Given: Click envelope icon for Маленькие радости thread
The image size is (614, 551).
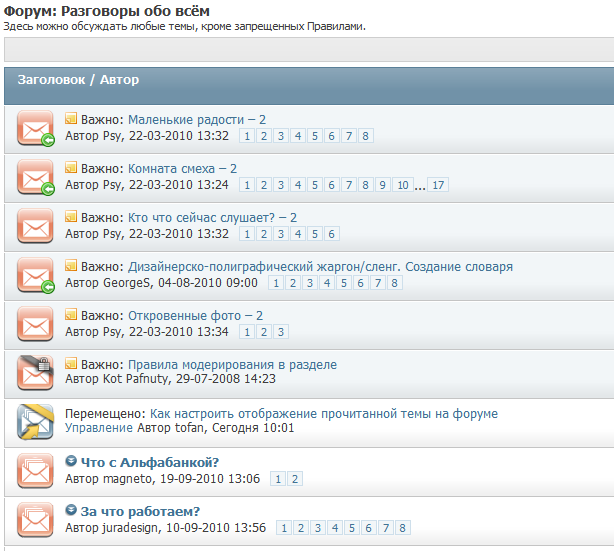Looking at the screenshot, I should click(x=35, y=128).
